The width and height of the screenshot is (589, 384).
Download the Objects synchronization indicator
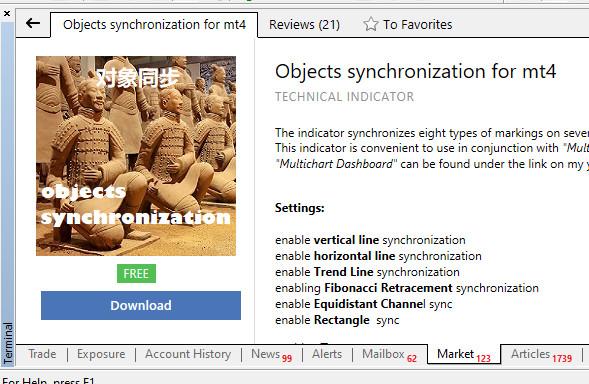coord(141,305)
